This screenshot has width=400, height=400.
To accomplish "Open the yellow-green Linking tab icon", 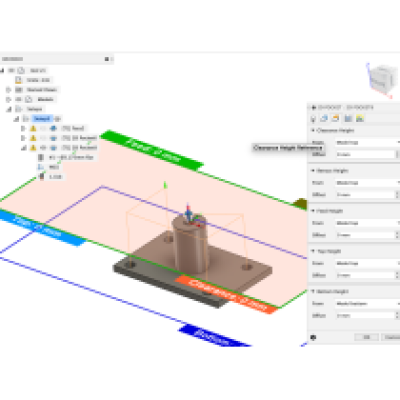I will point(360,118).
